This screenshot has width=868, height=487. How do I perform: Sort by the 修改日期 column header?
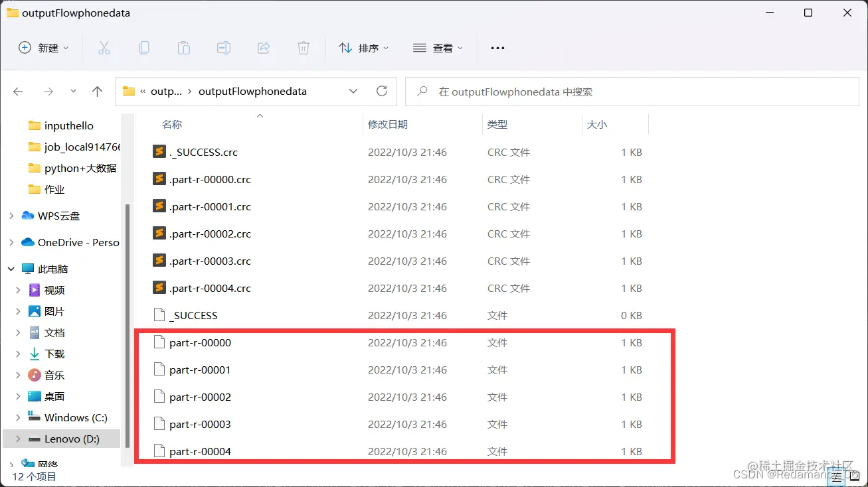(388, 124)
